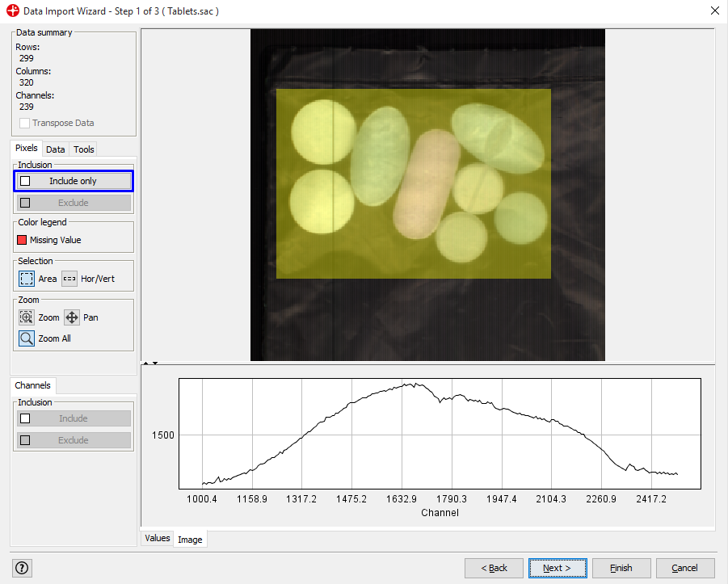
Task: Click the channels Include button
Action: pos(74,418)
